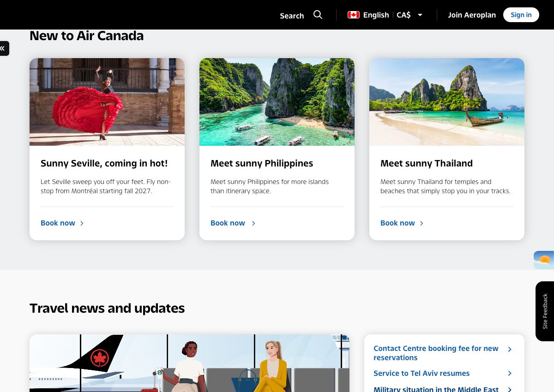This screenshot has height=392, width=554.
Task: Click the Sunny Seville, coming in hot! heading
Action: coord(104,163)
